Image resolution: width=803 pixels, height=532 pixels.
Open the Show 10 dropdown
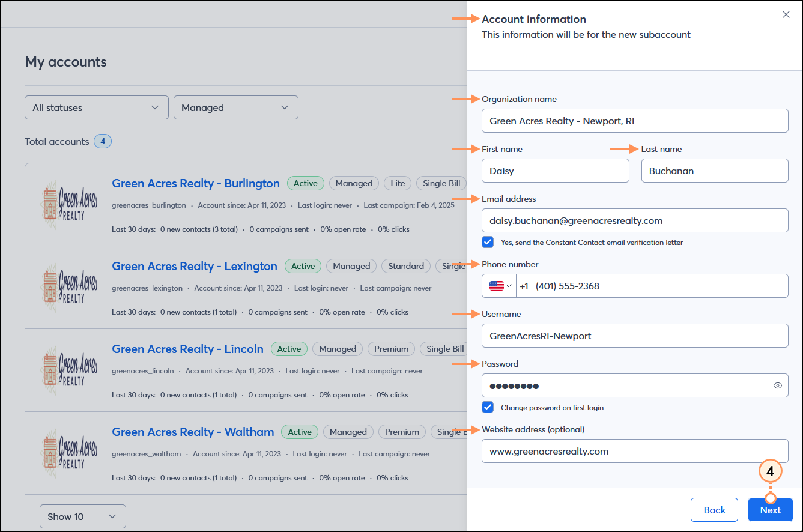pyautogui.click(x=82, y=516)
